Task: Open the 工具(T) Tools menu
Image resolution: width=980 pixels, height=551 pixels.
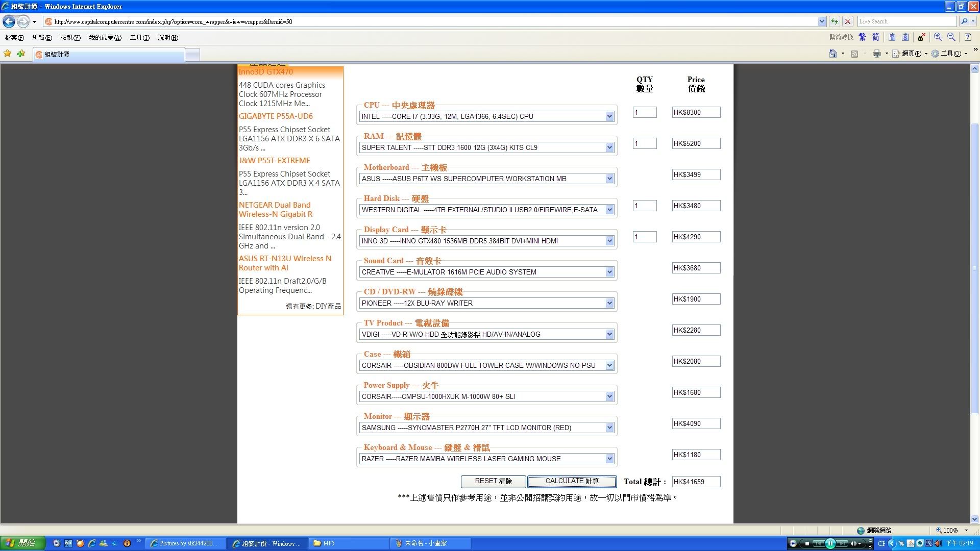Action: click(139, 38)
